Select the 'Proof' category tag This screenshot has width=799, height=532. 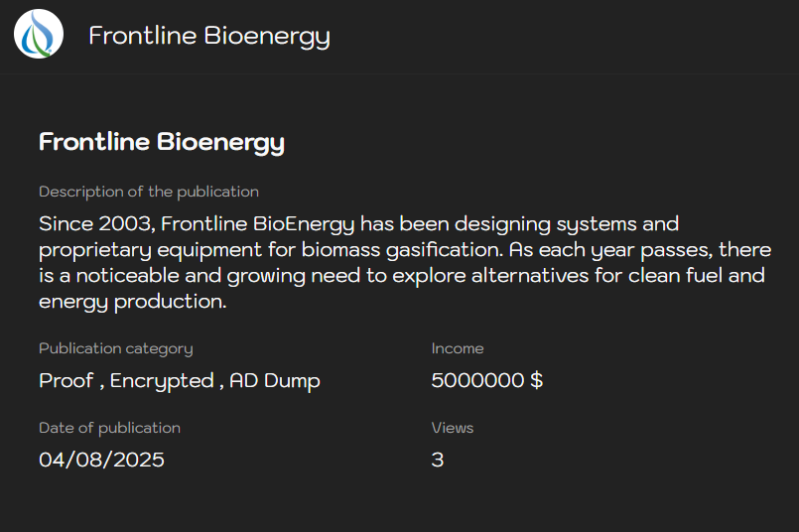66,380
